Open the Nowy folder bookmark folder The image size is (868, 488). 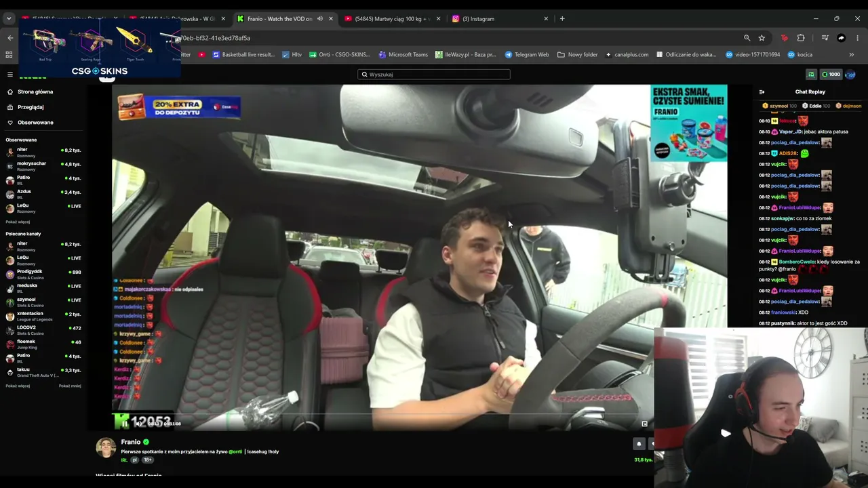click(578, 54)
